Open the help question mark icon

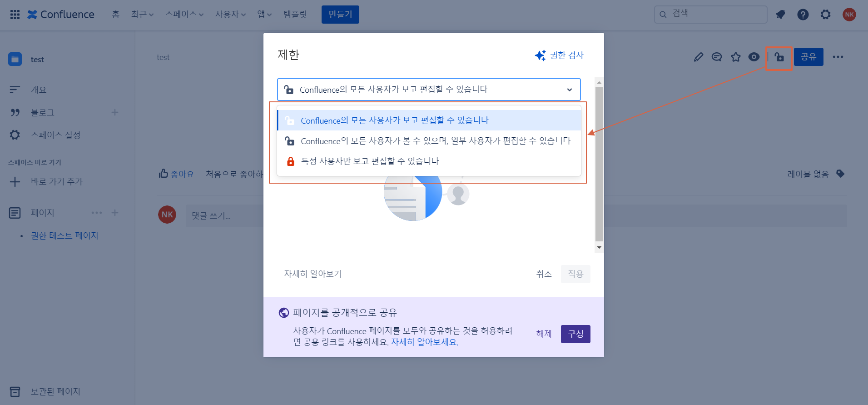pyautogui.click(x=803, y=15)
